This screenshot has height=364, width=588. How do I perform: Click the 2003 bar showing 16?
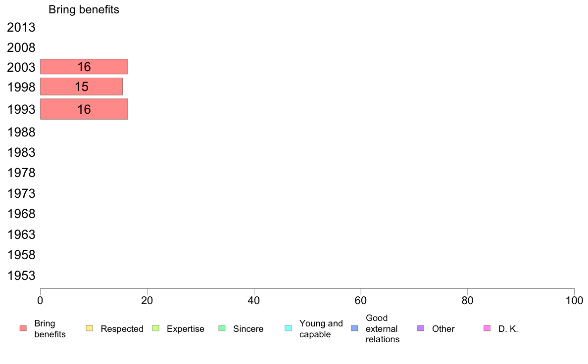pyautogui.click(x=84, y=67)
